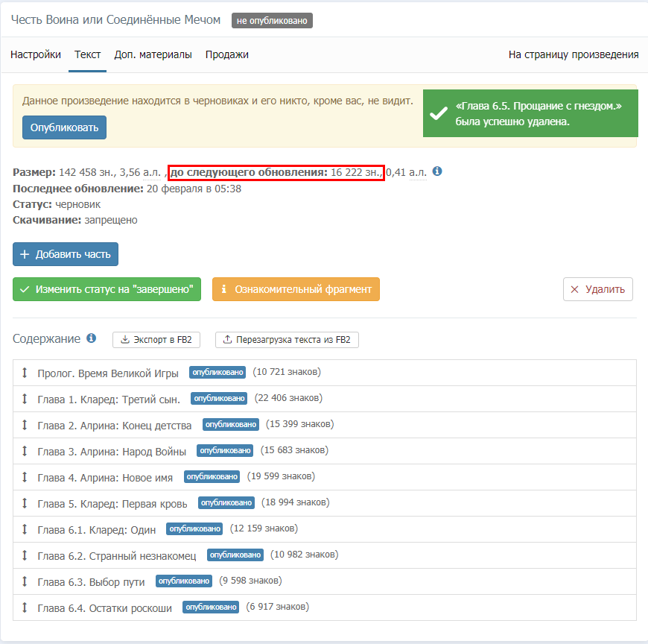Click reorder arrow icon for Глава 3 row
This screenshot has width=648, height=644.
point(25,451)
